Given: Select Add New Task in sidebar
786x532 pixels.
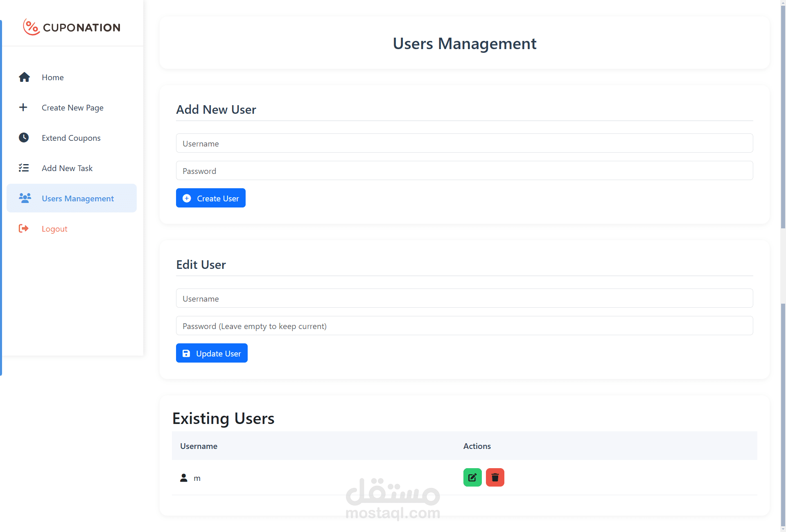Looking at the screenshot, I should 67,168.
